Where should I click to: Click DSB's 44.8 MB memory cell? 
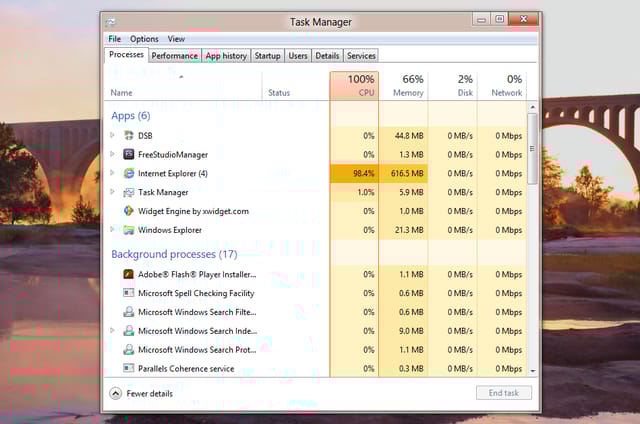[x=403, y=135]
